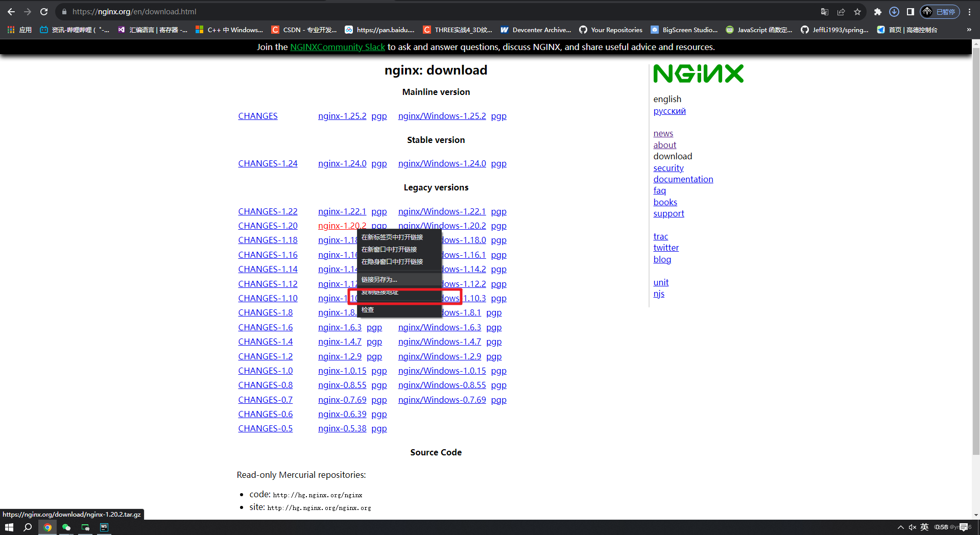Reload the nginx download page
The width and height of the screenshot is (980, 535).
tap(44, 12)
